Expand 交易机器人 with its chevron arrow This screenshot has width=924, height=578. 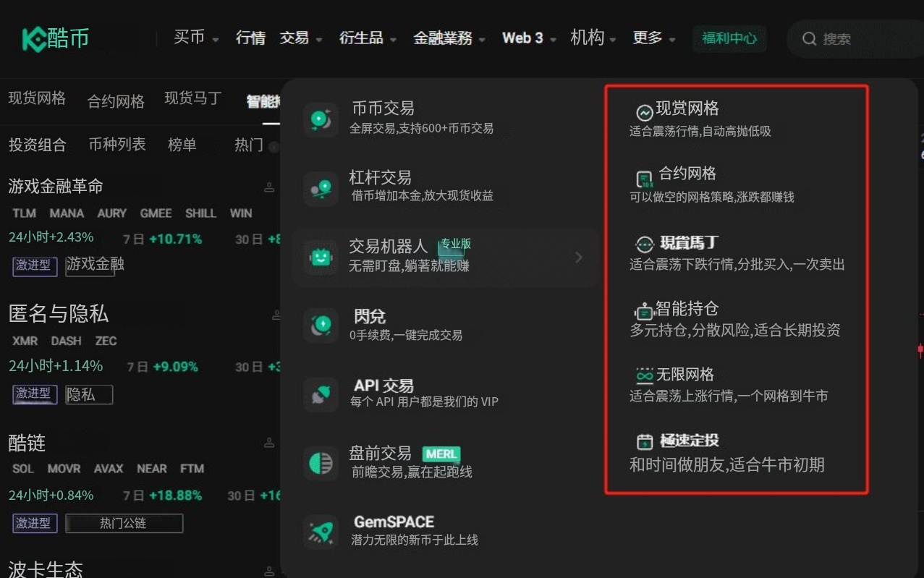pos(578,258)
